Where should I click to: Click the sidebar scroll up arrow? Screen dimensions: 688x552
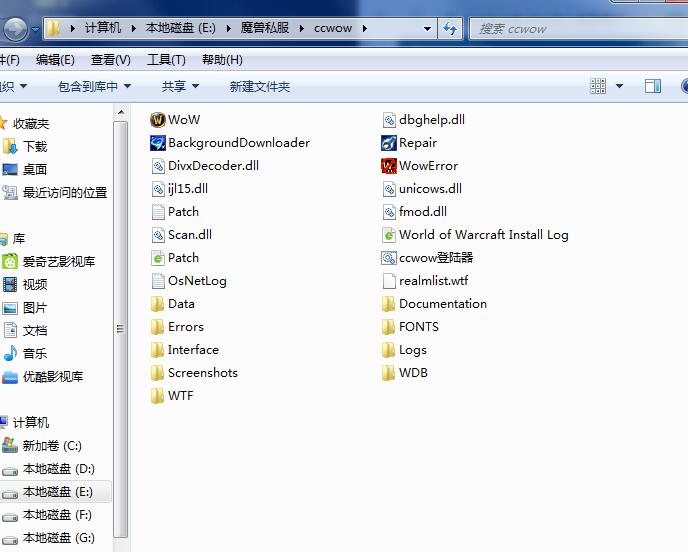121,112
